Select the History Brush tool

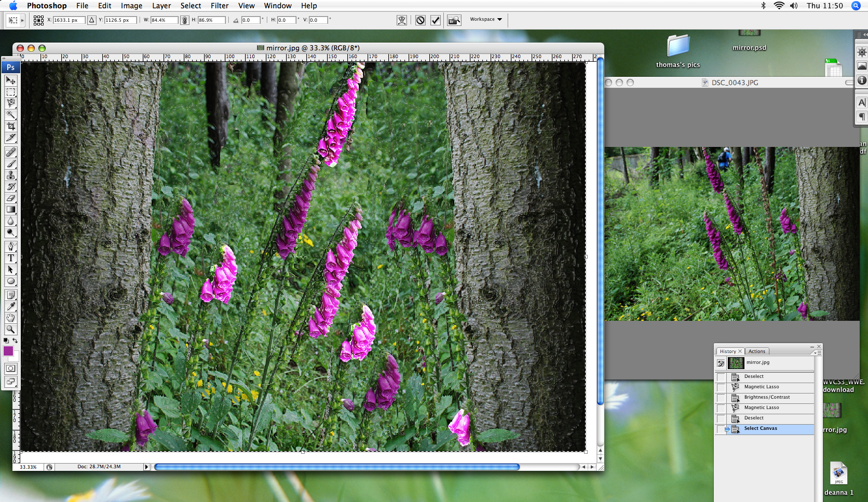pyautogui.click(x=10, y=186)
